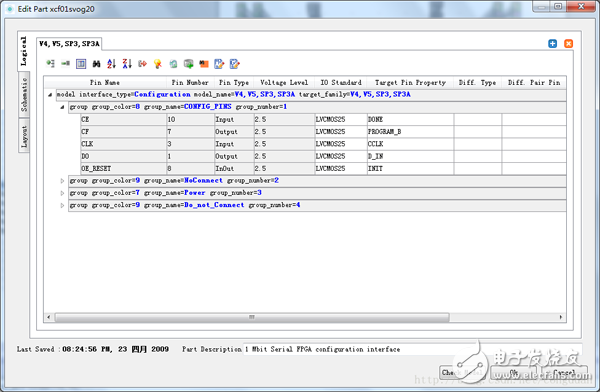Click the CCLK target pin cell
Viewport: 600px width, 392px height.
pos(411,144)
